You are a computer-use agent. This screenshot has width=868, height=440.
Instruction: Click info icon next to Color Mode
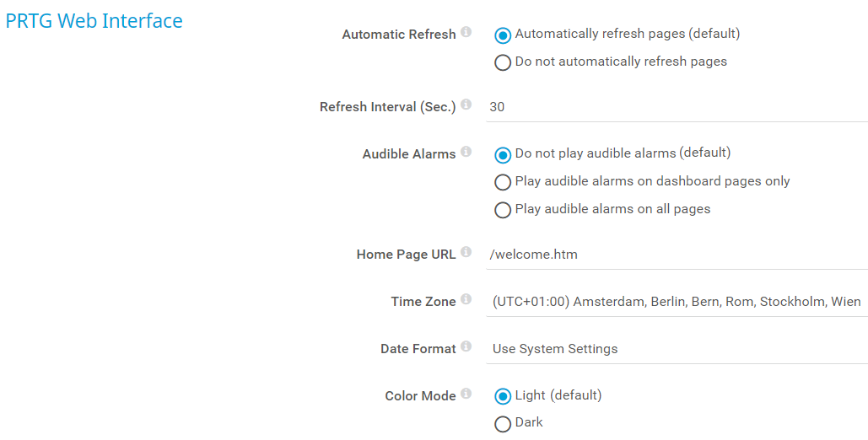[466, 394]
